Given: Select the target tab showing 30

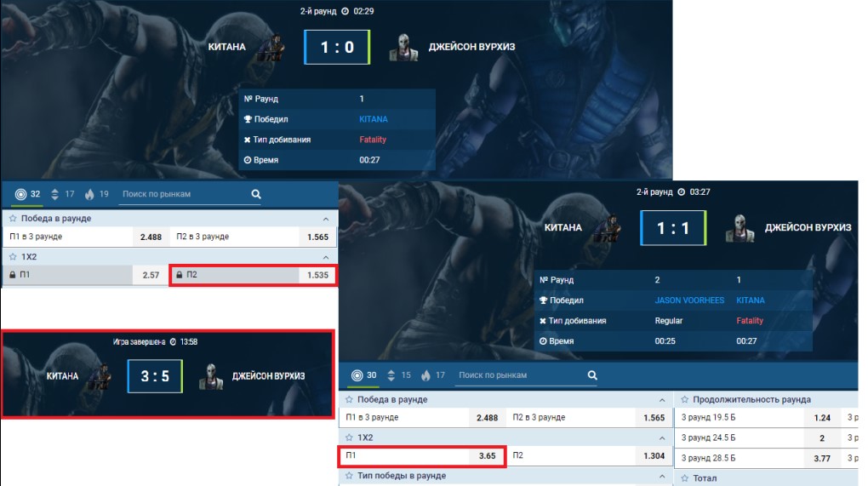Looking at the screenshot, I should [365, 375].
